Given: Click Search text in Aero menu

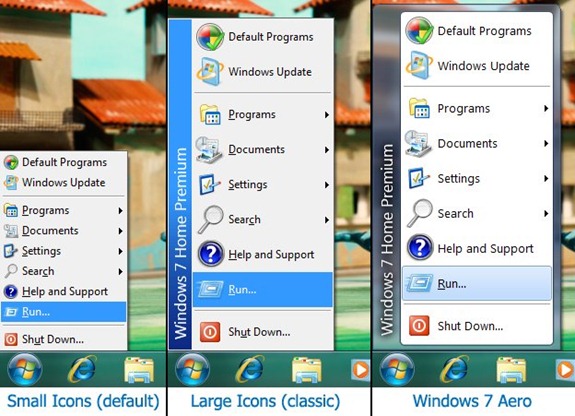Looking at the screenshot, I should tap(455, 214).
